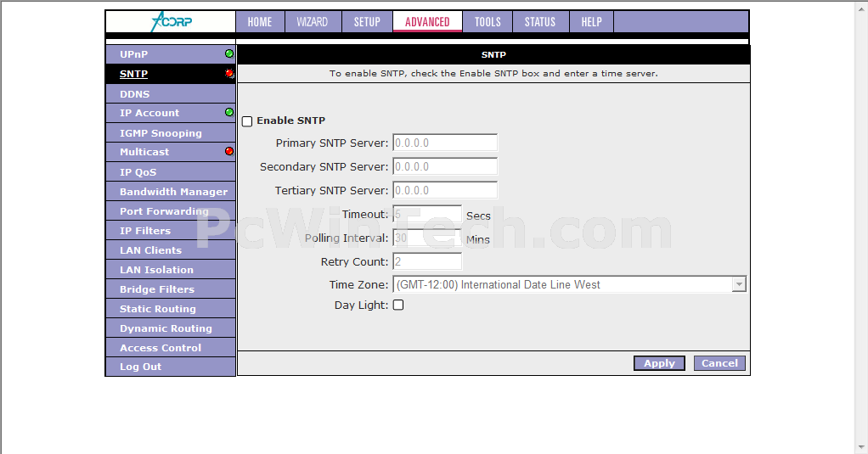Image resolution: width=868 pixels, height=454 pixels.
Task: Enable the SNTP checkbox
Action: pyautogui.click(x=247, y=121)
